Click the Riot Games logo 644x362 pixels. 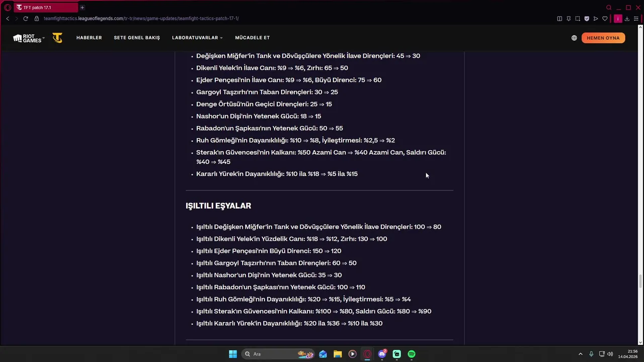pos(29,38)
